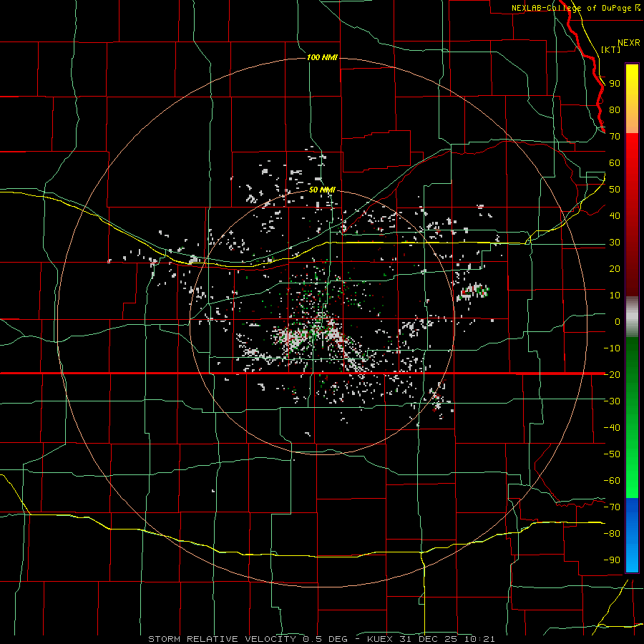644x644 pixels.
Task: Select the 40 value on the velocity scale
Action: pos(615,216)
